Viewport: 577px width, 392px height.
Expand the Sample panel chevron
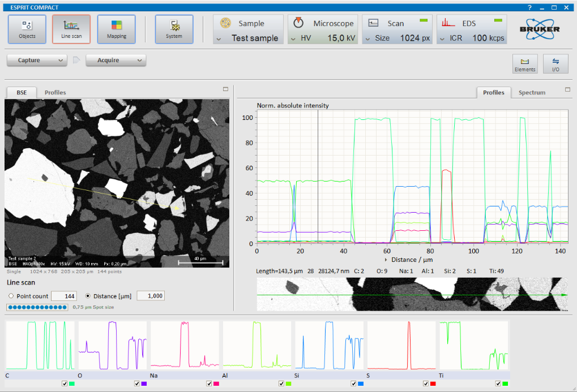pos(219,38)
